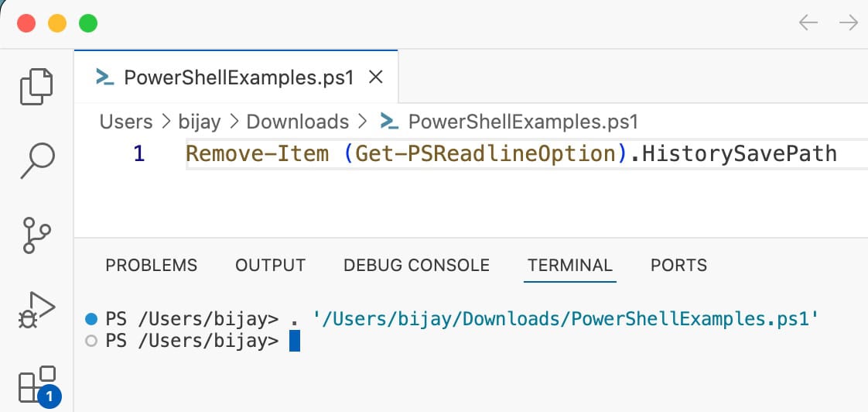Click the green zoom window button
Screen dimensions: 868x412
[x=88, y=23]
